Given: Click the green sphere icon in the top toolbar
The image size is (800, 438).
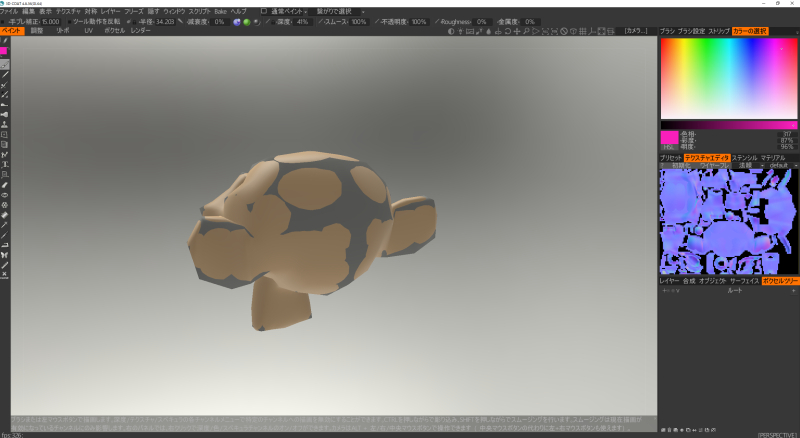Looking at the screenshot, I should (x=246, y=21).
